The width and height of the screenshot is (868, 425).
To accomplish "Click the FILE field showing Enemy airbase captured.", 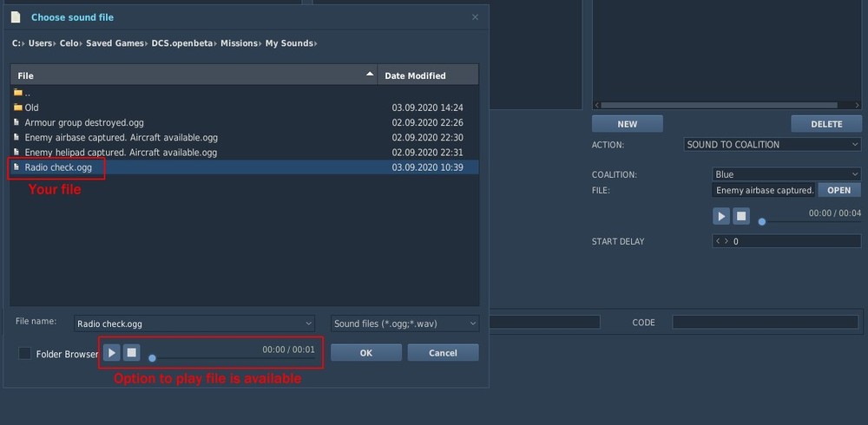I will pyautogui.click(x=763, y=190).
